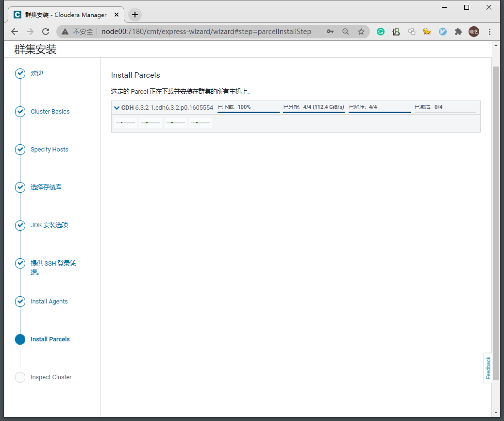Open a new browser tab
Viewport: 504px width, 421px height.
click(x=135, y=15)
